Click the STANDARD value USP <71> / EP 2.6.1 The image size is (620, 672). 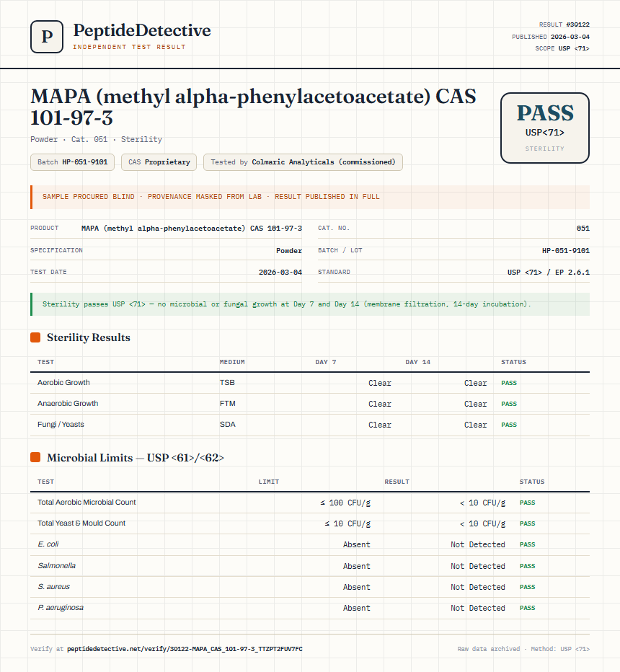click(x=549, y=272)
